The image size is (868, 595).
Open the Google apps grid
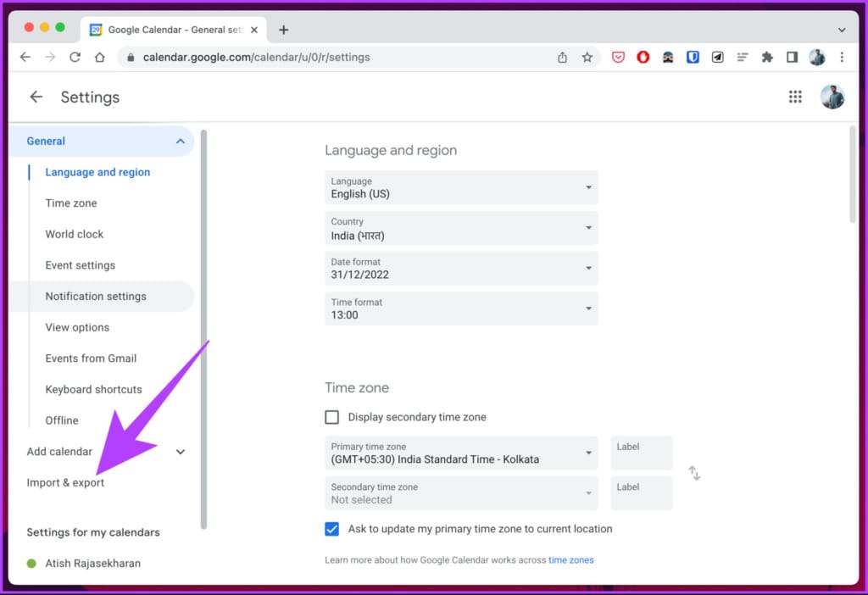795,97
